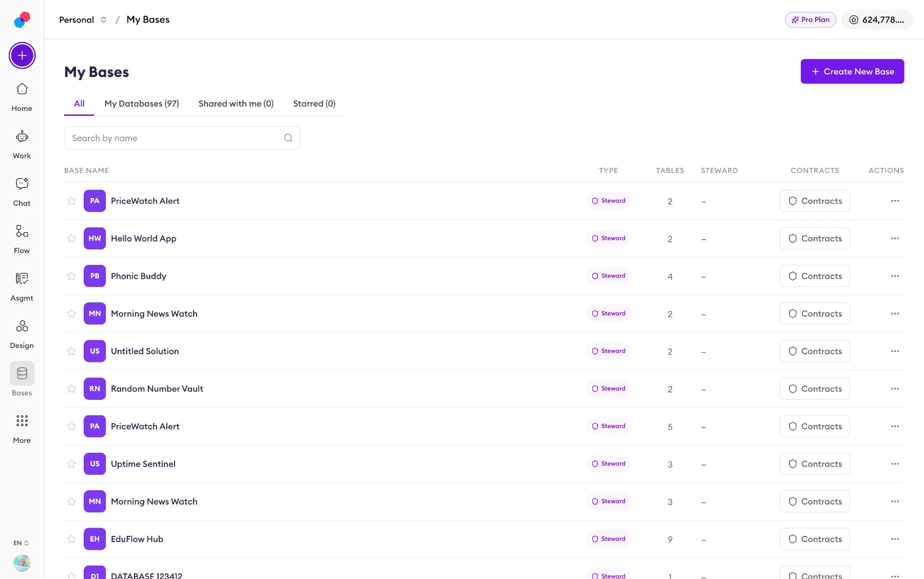Image resolution: width=924 pixels, height=579 pixels.
Task: Open the EN language selector
Action: click(21, 543)
